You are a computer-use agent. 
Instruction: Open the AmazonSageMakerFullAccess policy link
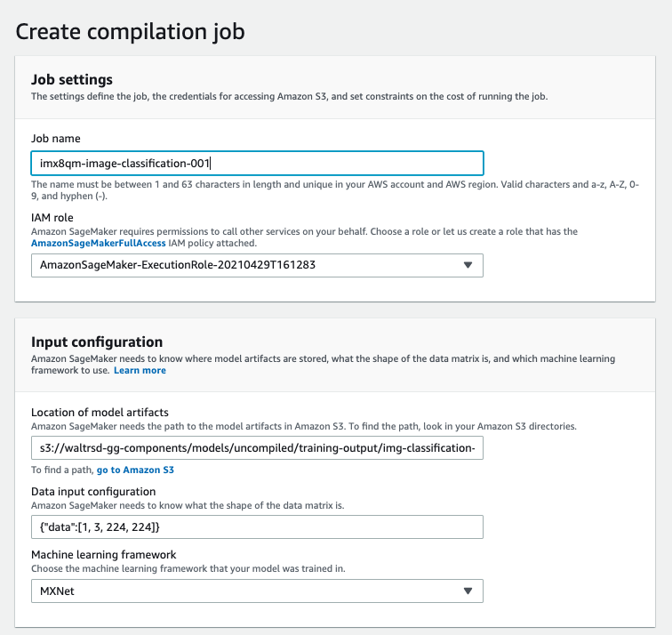coord(98,243)
